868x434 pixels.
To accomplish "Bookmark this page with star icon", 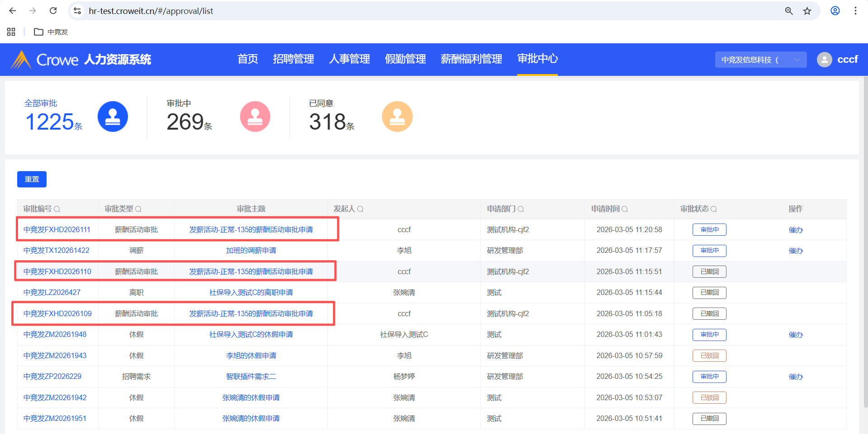I will 807,11.
